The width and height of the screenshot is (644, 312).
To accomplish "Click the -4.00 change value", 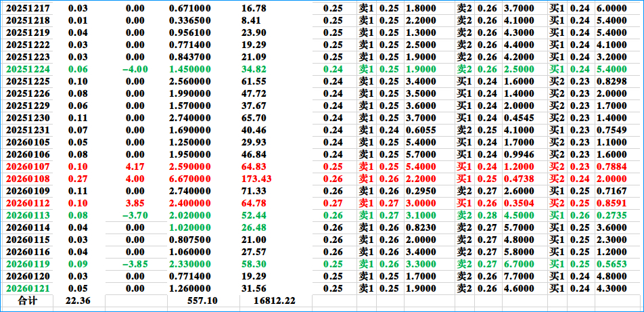I will point(135,70).
